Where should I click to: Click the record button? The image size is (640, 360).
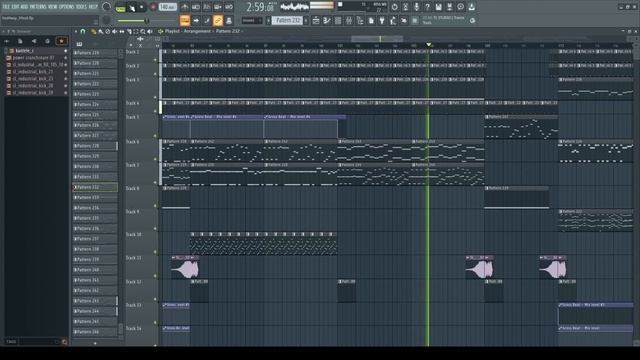click(x=153, y=7)
